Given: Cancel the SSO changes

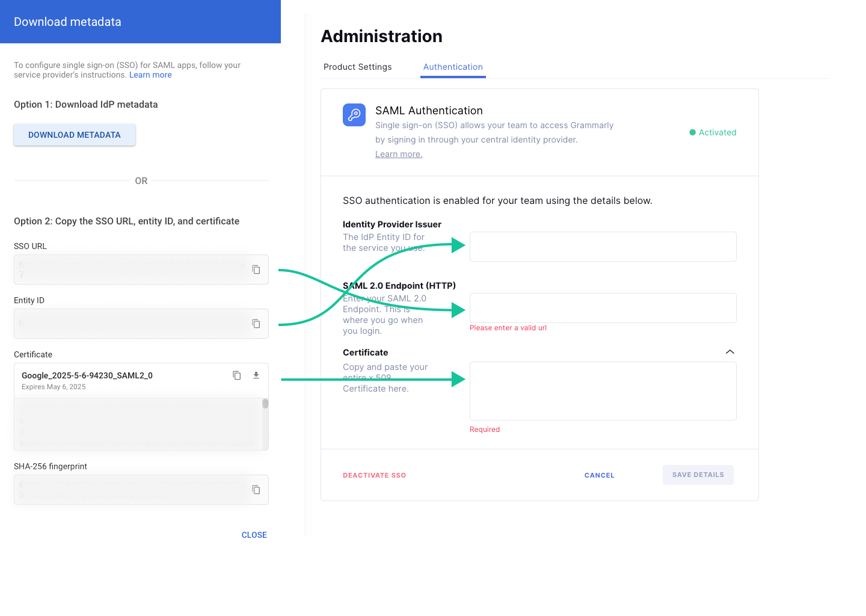Looking at the screenshot, I should pos(599,475).
